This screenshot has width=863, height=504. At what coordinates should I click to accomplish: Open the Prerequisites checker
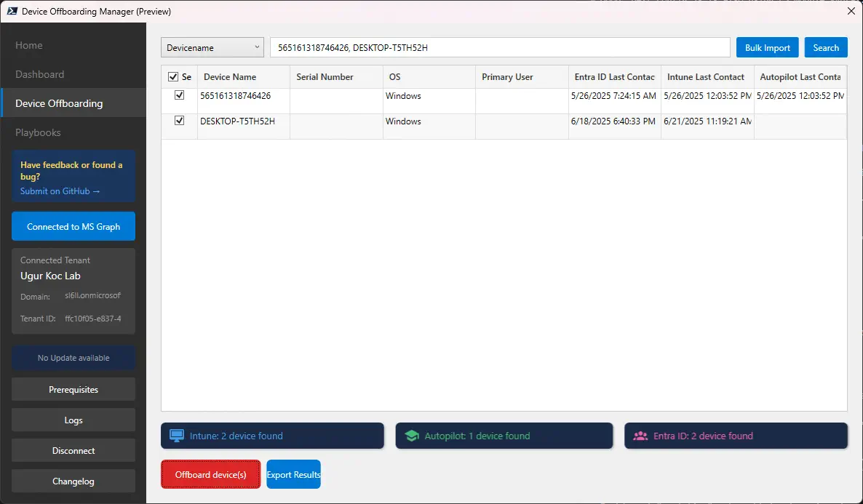(x=73, y=389)
